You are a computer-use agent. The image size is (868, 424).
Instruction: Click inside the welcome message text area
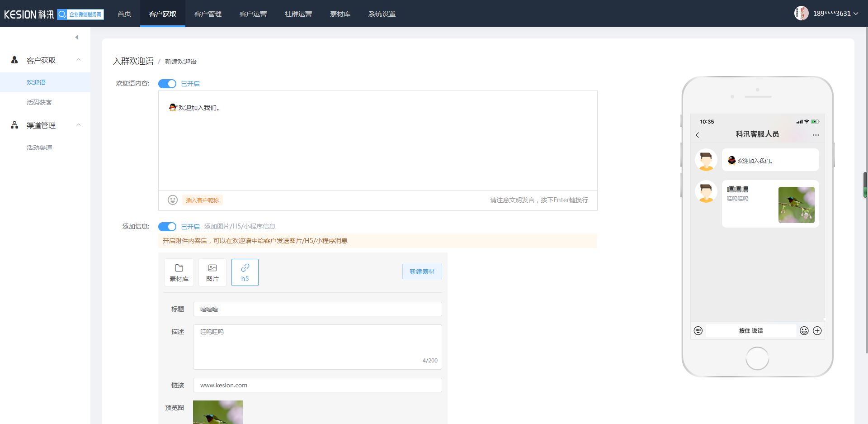click(x=378, y=141)
